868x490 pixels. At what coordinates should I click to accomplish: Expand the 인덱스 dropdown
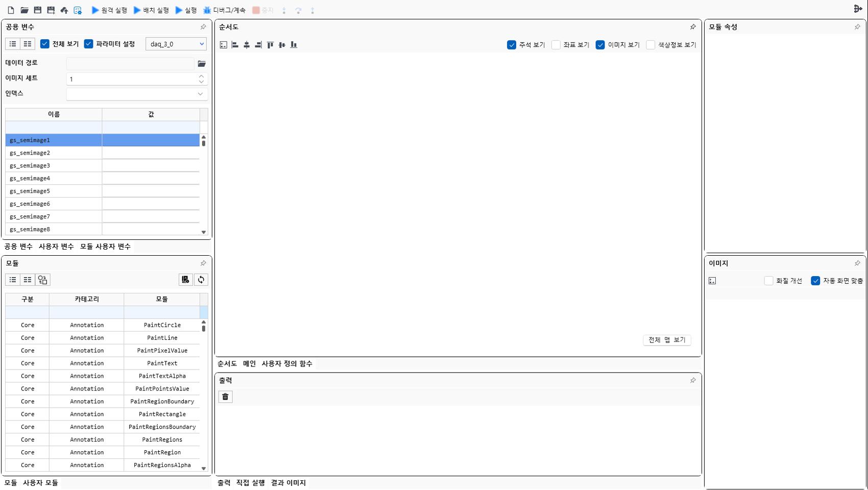[x=200, y=94]
